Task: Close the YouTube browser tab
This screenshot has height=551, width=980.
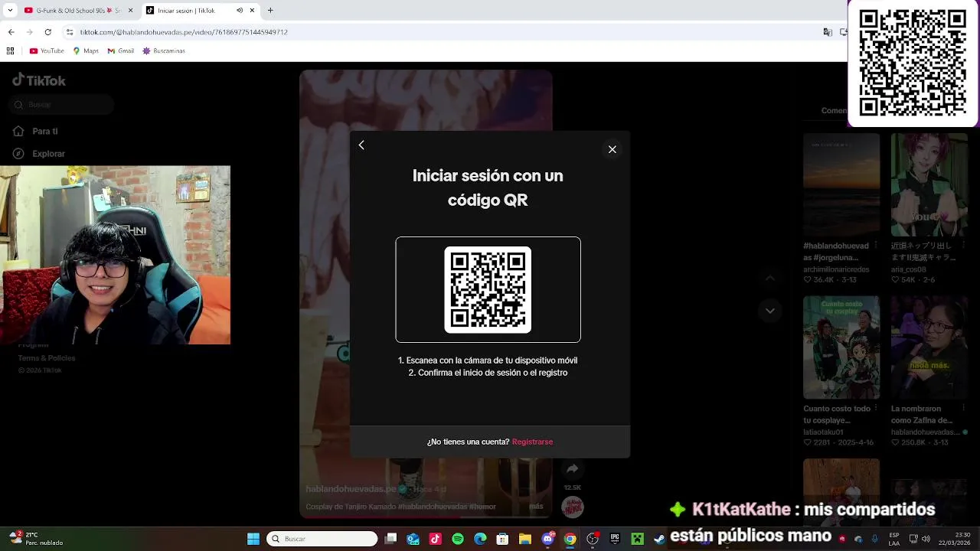Action: pyautogui.click(x=130, y=11)
